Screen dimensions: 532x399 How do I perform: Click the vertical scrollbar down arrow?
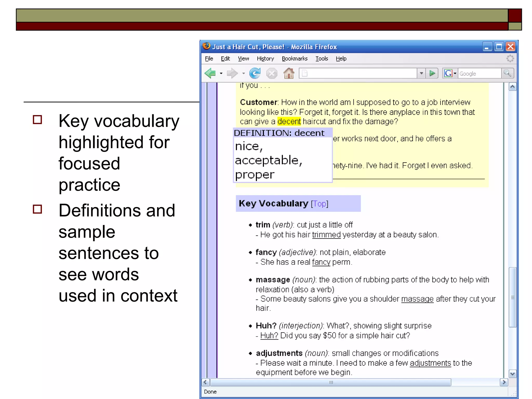click(512, 374)
